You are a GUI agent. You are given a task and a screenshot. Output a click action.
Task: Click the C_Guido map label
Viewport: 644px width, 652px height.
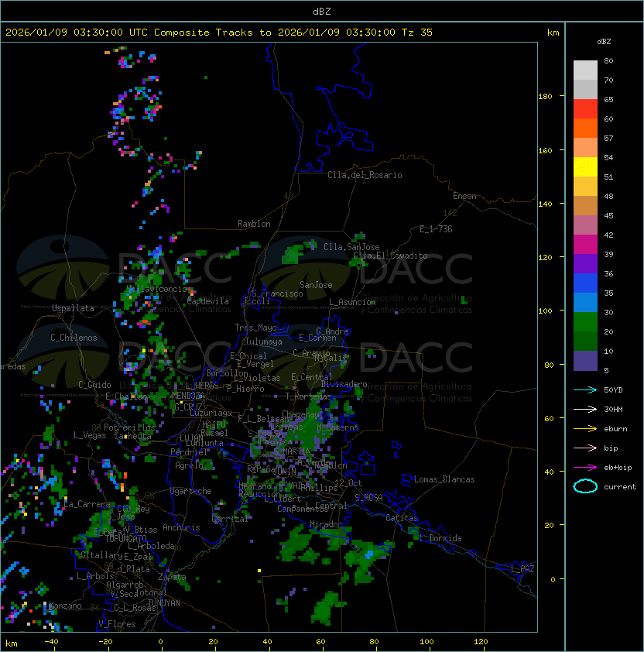[94, 385]
